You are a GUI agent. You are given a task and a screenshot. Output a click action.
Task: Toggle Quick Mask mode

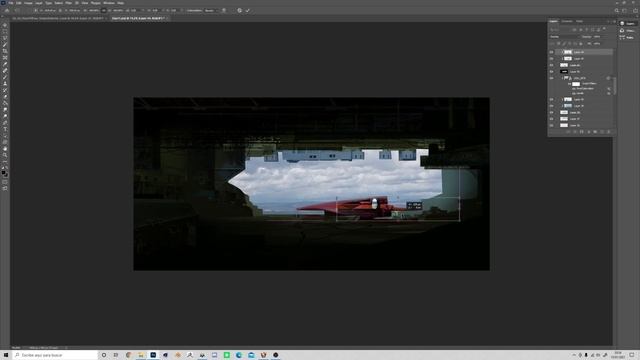tap(5, 182)
